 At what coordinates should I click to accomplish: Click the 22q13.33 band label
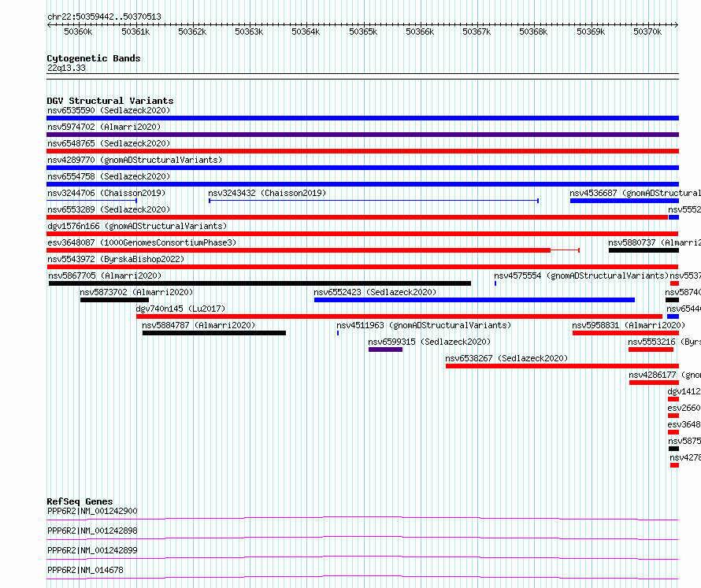coord(66,68)
